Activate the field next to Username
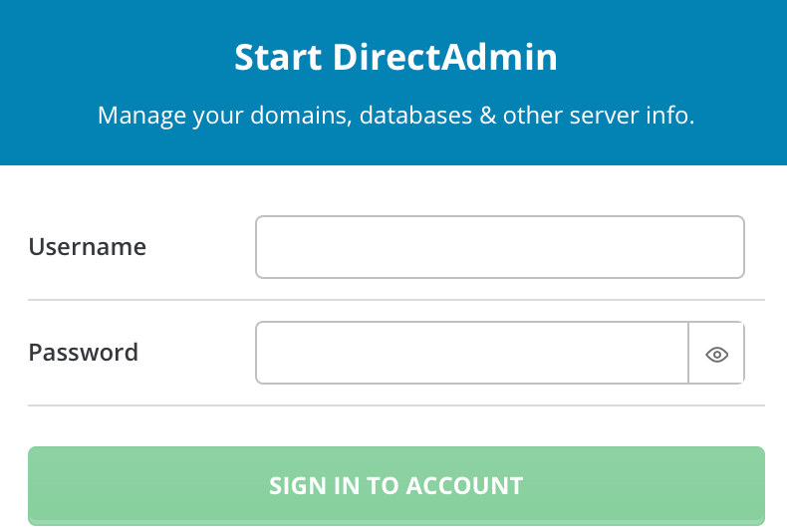The height and width of the screenshot is (532, 787). coord(499,247)
